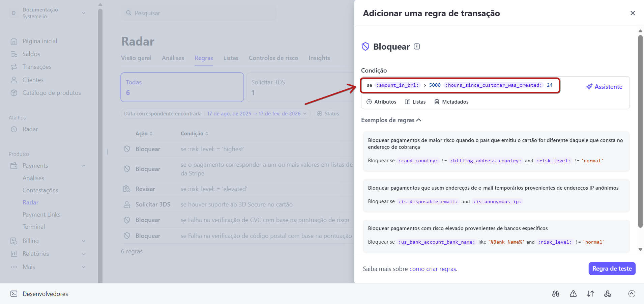Expand the Billing section chevron
The width and height of the screenshot is (644, 304).
[x=84, y=241]
